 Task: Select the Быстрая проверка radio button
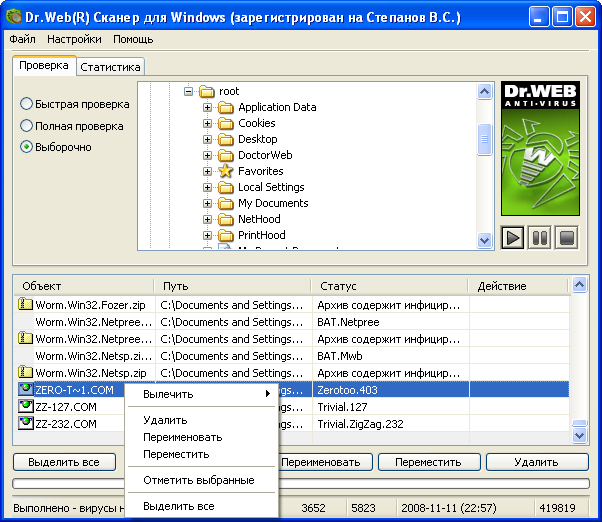coord(27,104)
